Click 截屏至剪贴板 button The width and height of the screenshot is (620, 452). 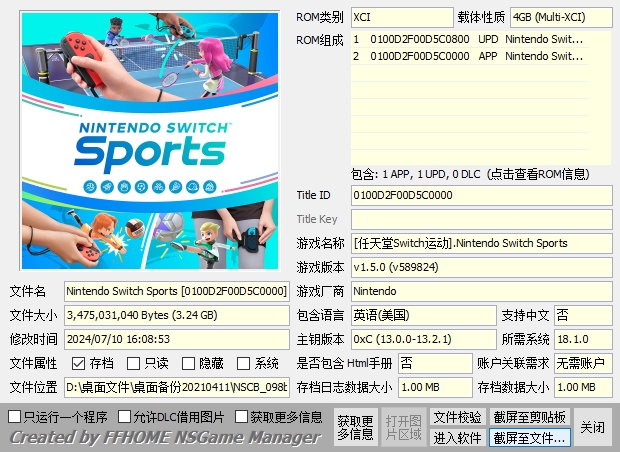click(x=529, y=417)
